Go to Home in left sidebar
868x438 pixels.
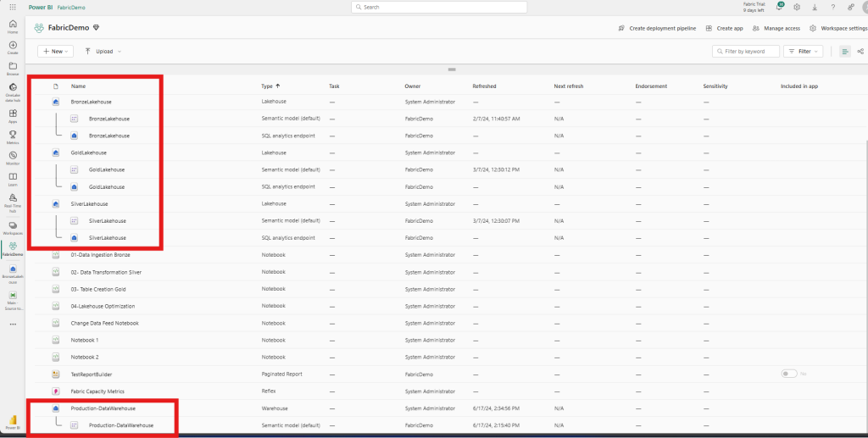pos(13,26)
